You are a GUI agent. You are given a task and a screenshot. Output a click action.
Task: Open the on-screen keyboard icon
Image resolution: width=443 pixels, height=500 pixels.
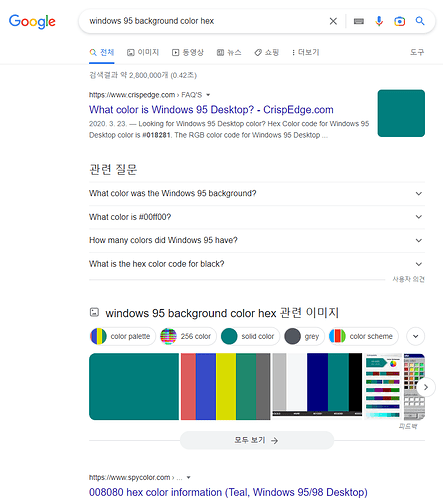[x=359, y=21]
